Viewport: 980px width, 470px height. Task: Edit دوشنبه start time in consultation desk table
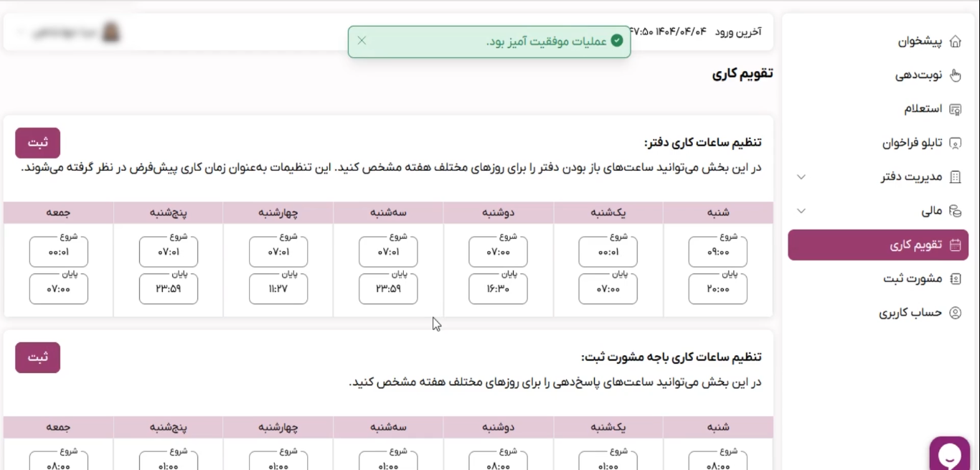[498, 461]
